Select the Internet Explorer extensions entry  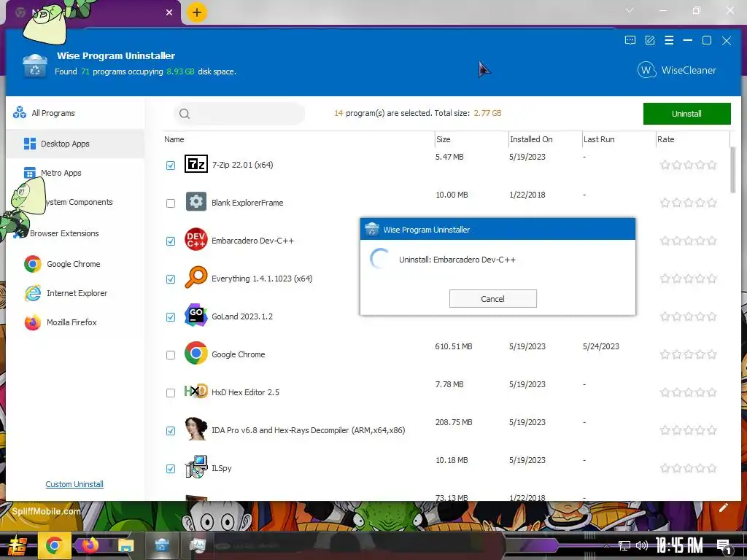click(75, 293)
